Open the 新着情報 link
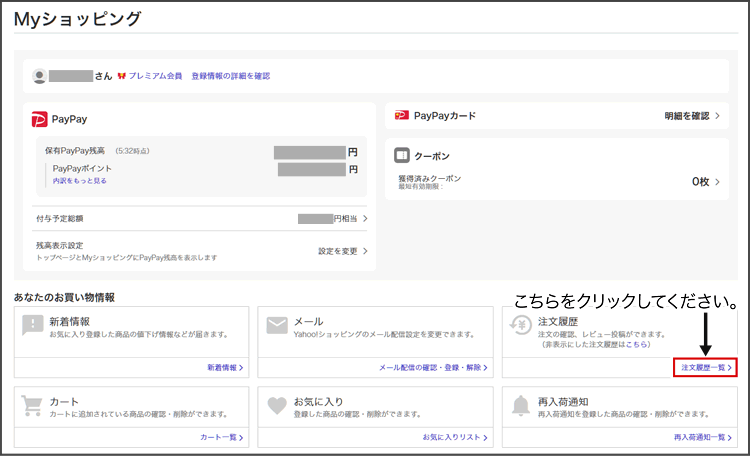Screen dimensions: 750x462 point(225,368)
